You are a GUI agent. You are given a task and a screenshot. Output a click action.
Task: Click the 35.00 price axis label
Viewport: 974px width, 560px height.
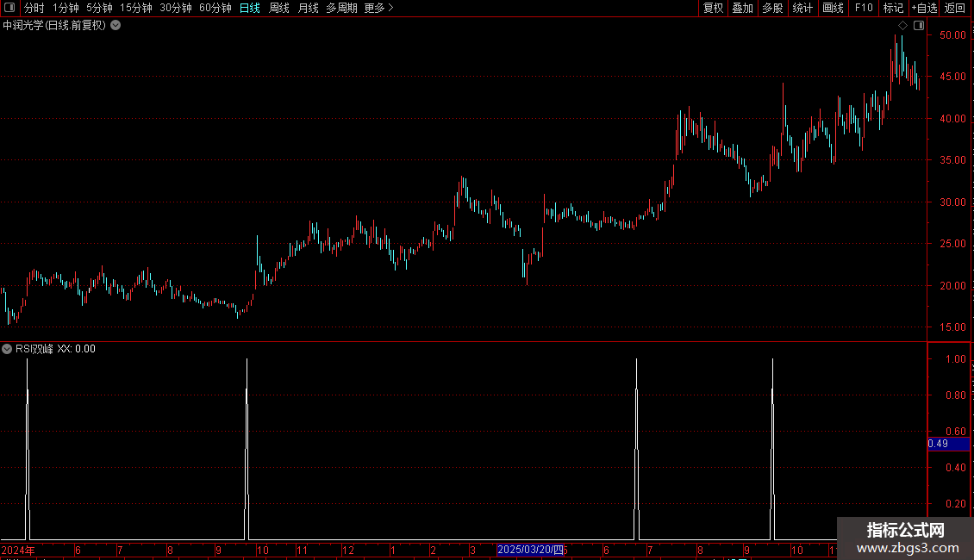(952, 160)
